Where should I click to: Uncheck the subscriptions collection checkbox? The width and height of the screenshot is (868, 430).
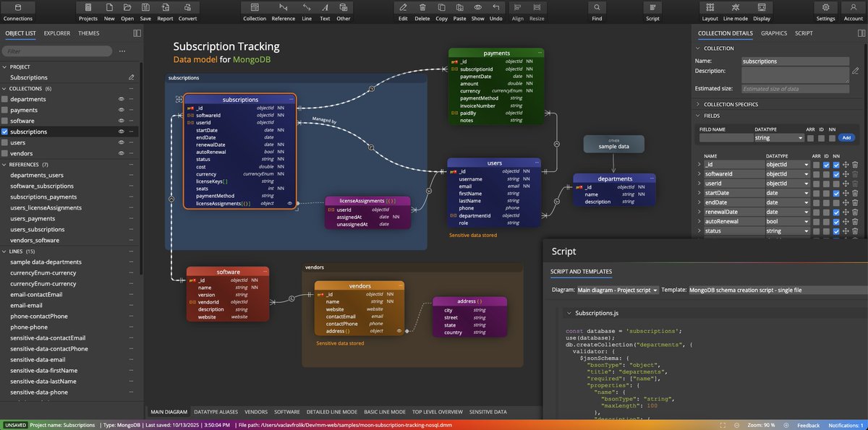(x=5, y=132)
